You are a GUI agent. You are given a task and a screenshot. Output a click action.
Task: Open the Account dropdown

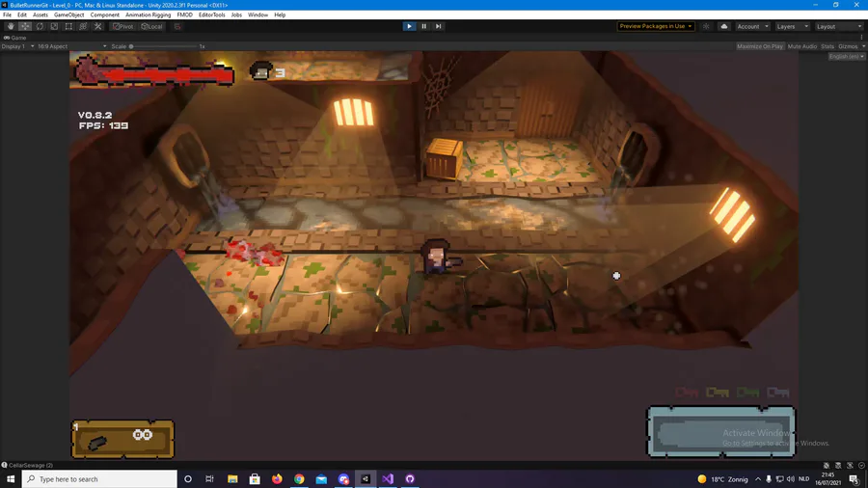(753, 26)
